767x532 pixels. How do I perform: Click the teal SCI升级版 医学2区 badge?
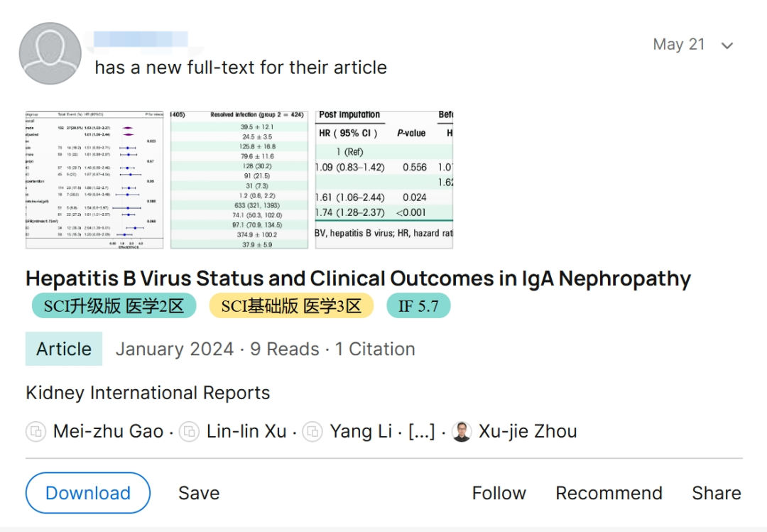click(x=114, y=306)
